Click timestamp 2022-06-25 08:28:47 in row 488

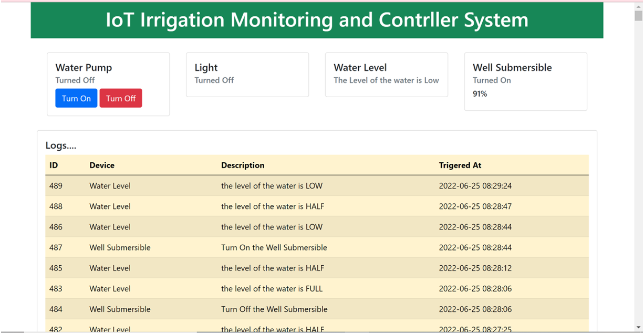[475, 206]
